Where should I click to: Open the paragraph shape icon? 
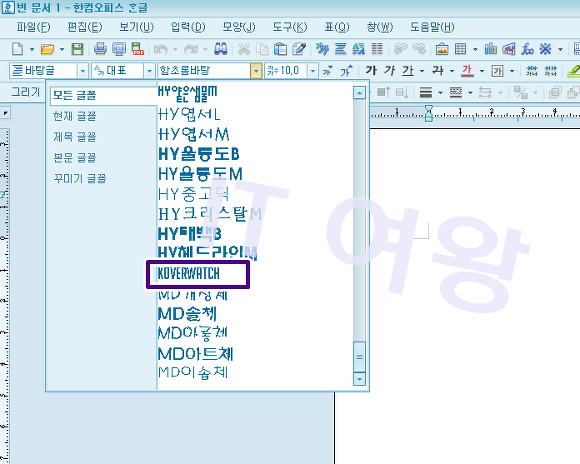tap(340, 49)
